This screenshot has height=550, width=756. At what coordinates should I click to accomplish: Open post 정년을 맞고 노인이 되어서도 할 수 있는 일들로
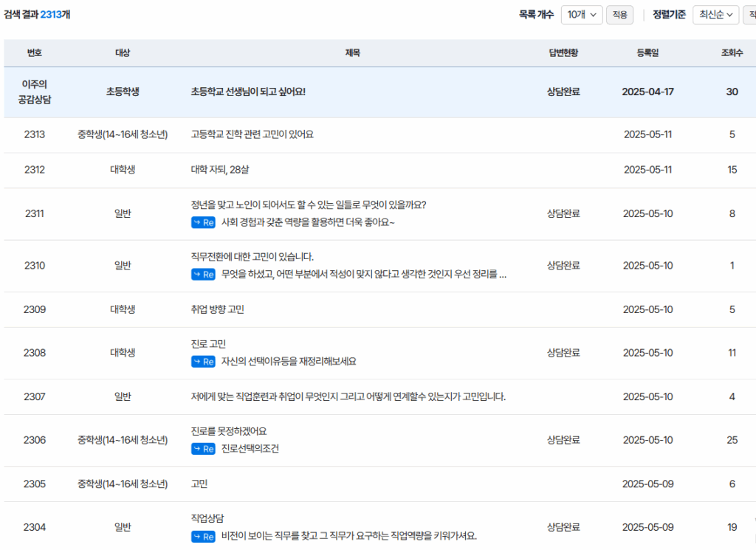(309, 204)
